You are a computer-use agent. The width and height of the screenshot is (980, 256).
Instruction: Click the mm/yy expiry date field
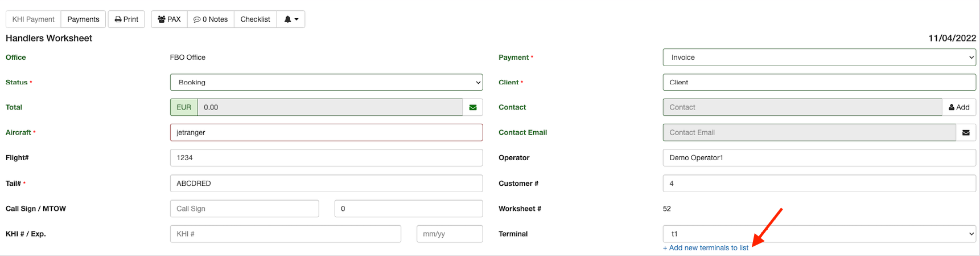point(449,234)
